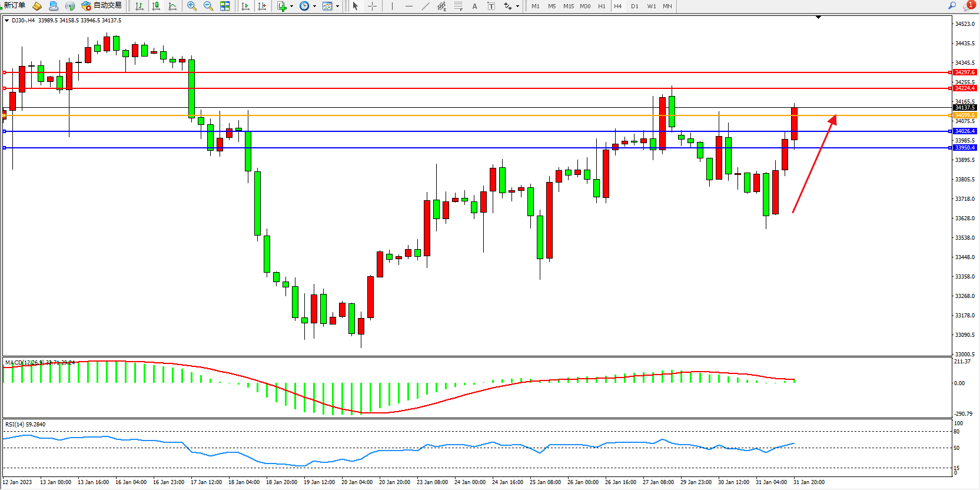The width and height of the screenshot is (980, 490).
Task: Click the orange 34099.6 price level label
Action: coord(965,115)
